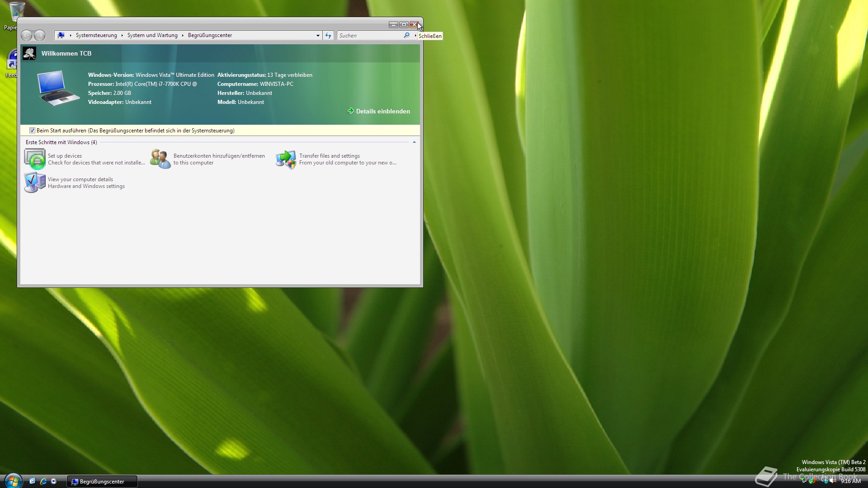Screen dimensions: 868x488
Task: Expand the arrow after System und Wartung breadcrumb
Action: tap(183, 35)
